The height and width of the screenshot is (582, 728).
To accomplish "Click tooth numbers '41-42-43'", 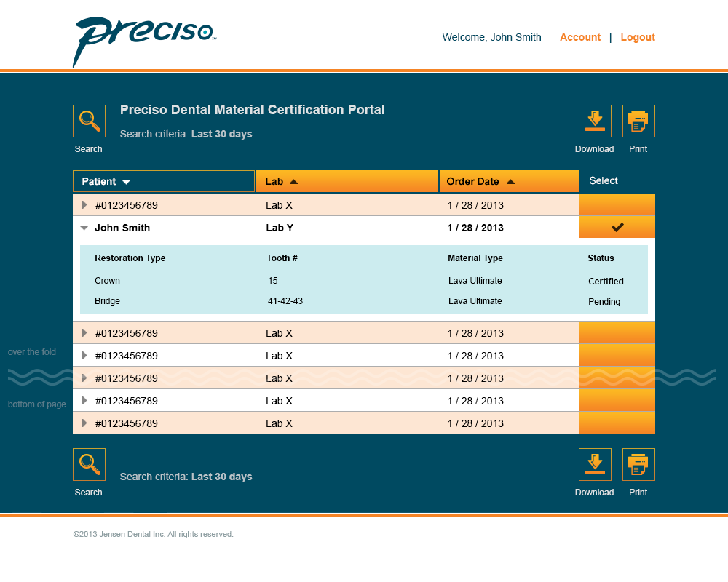I will tap(285, 301).
